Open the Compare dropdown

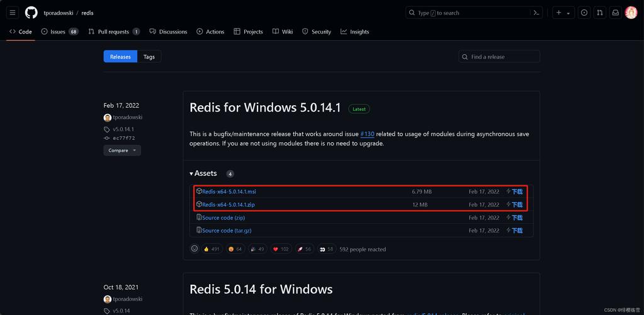point(122,151)
